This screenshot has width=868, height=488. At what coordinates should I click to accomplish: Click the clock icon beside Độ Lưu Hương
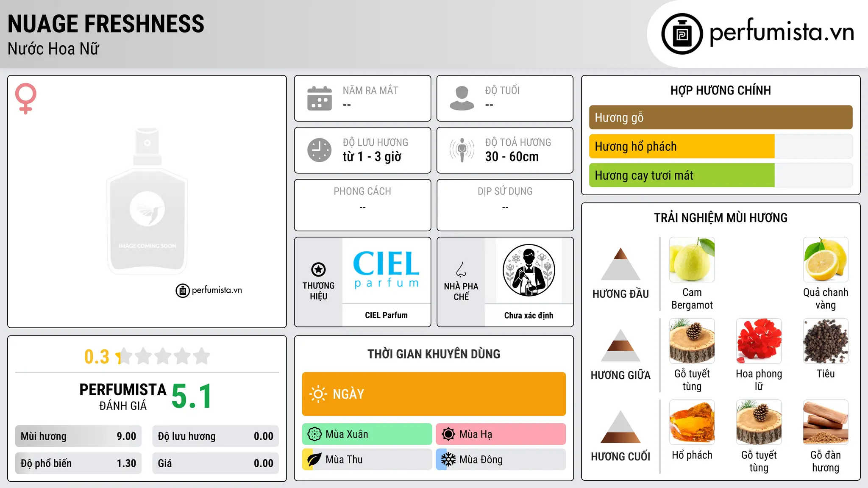320,150
